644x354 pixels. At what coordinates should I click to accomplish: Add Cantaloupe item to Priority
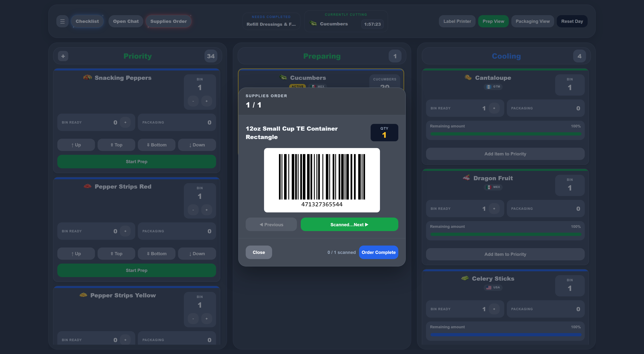[505, 154]
